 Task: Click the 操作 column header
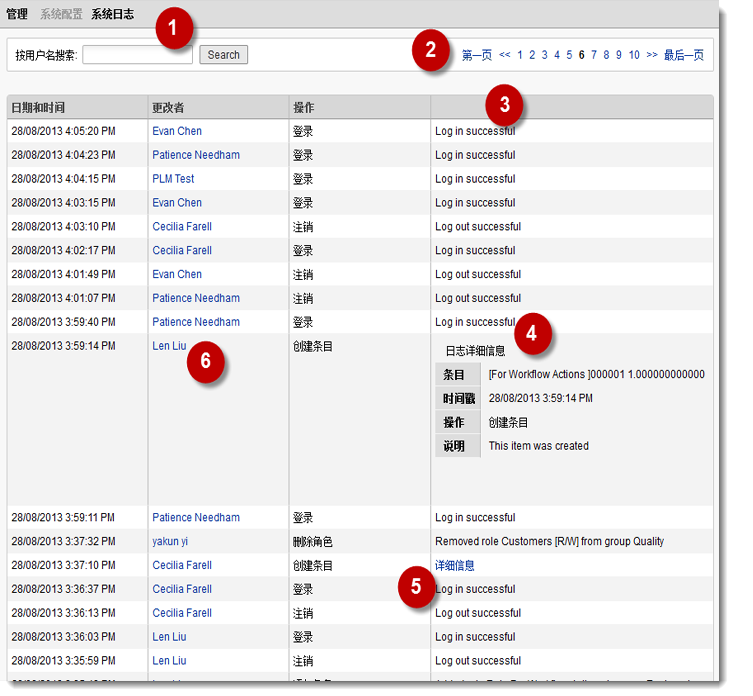point(304,108)
